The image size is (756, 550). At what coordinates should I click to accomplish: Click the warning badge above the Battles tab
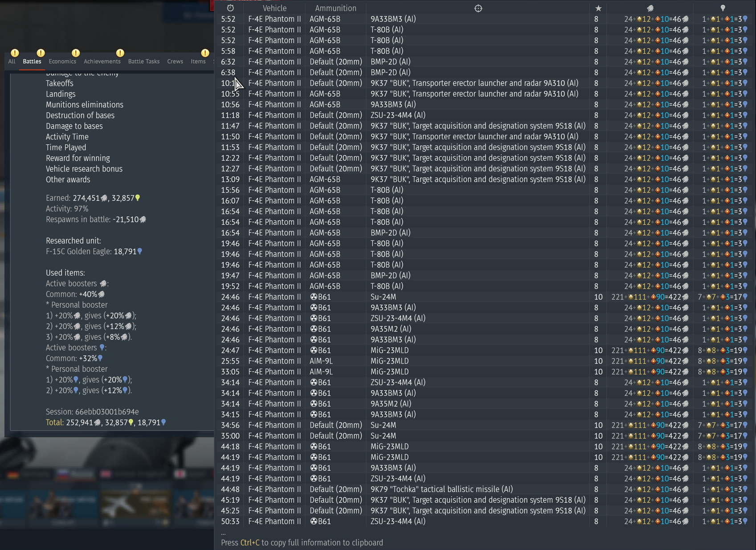click(x=41, y=53)
